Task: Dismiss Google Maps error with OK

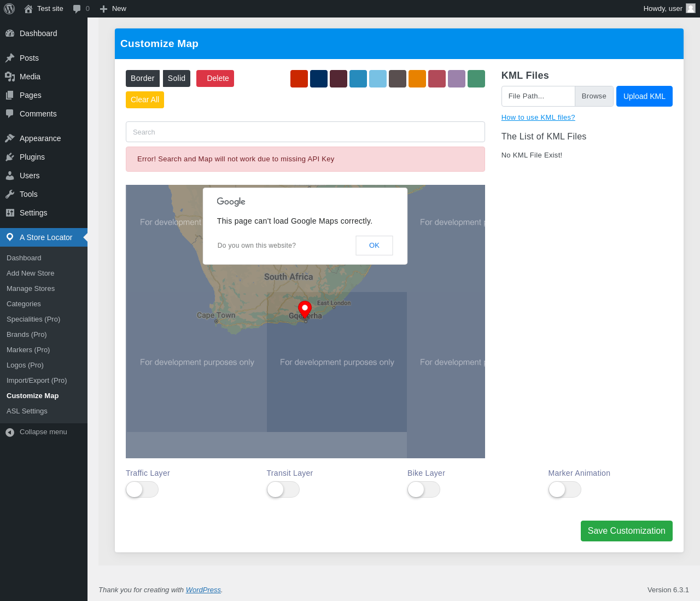Action: click(x=374, y=246)
